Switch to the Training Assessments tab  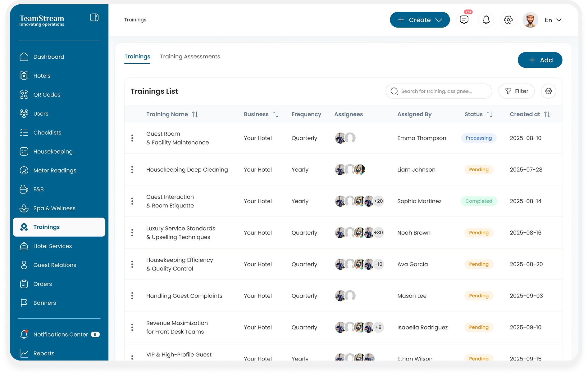pyautogui.click(x=190, y=56)
